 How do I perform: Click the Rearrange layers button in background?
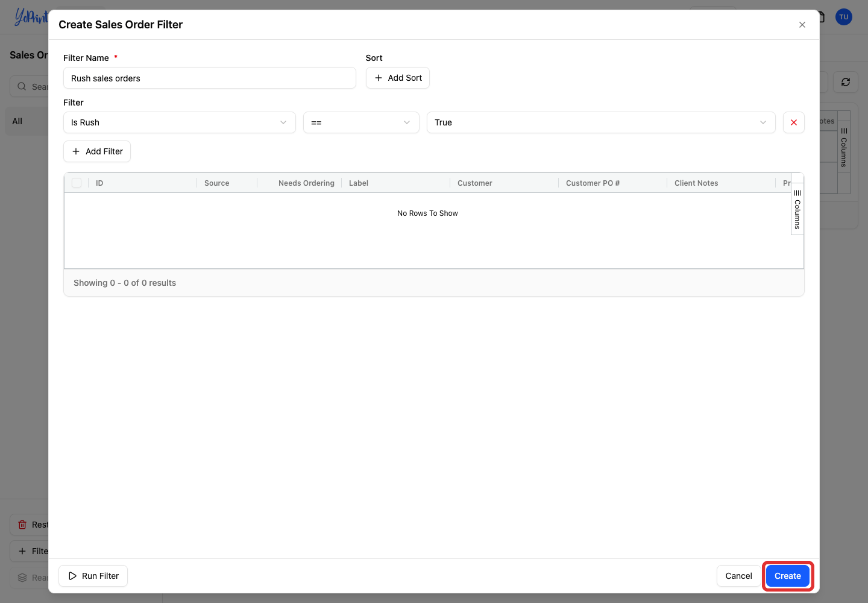point(30,578)
